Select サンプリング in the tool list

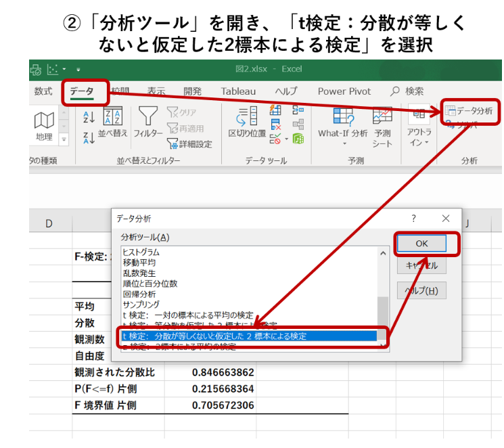point(250,305)
